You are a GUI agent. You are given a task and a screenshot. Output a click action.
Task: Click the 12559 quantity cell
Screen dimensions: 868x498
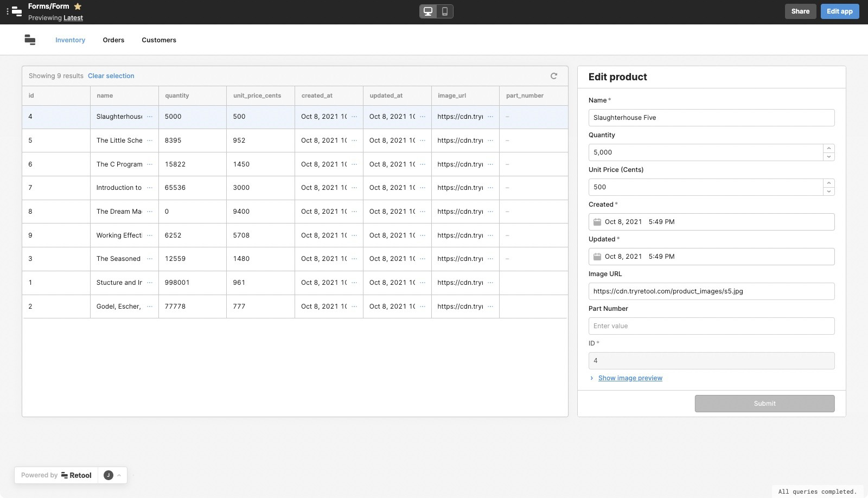(x=193, y=259)
